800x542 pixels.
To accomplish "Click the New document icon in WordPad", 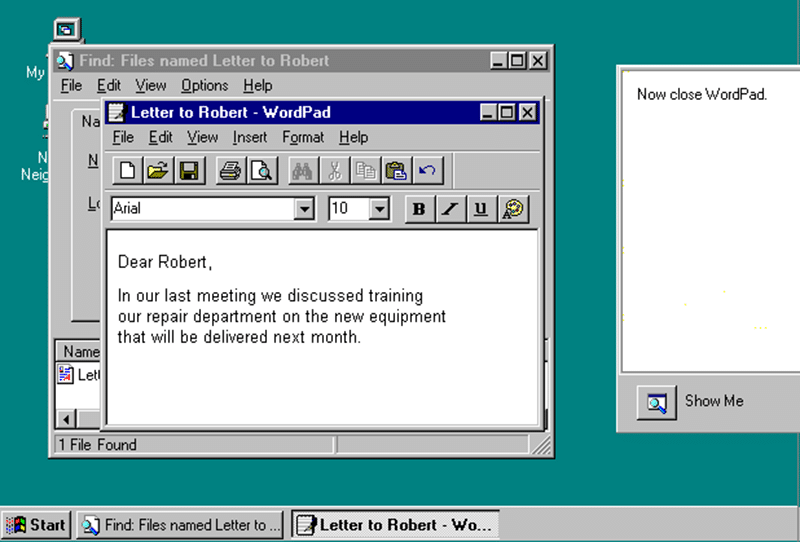I will [128, 170].
